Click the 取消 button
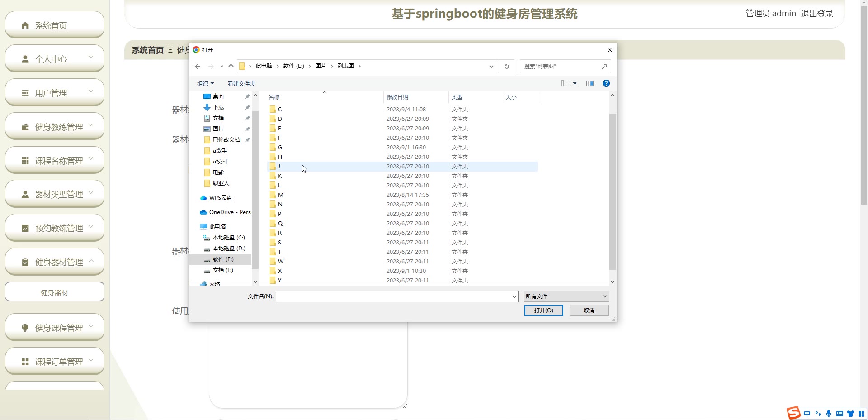This screenshot has width=868, height=420. (589, 310)
